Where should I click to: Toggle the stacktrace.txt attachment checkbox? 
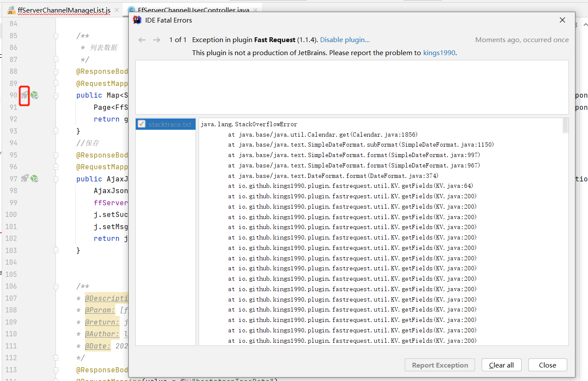(x=141, y=124)
